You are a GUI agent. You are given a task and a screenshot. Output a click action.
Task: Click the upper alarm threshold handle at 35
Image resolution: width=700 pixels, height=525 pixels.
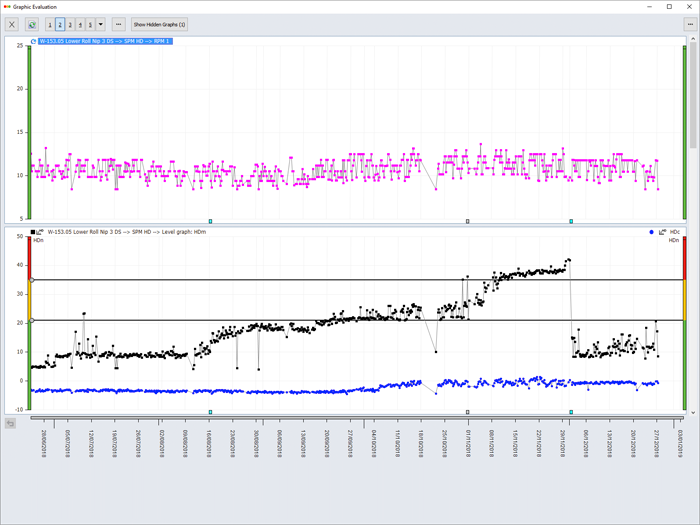point(32,280)
